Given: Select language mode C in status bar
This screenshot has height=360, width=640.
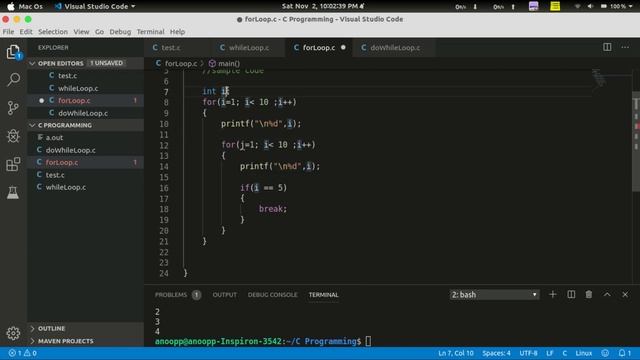Looking at the screenshot, I should (564, 353).
